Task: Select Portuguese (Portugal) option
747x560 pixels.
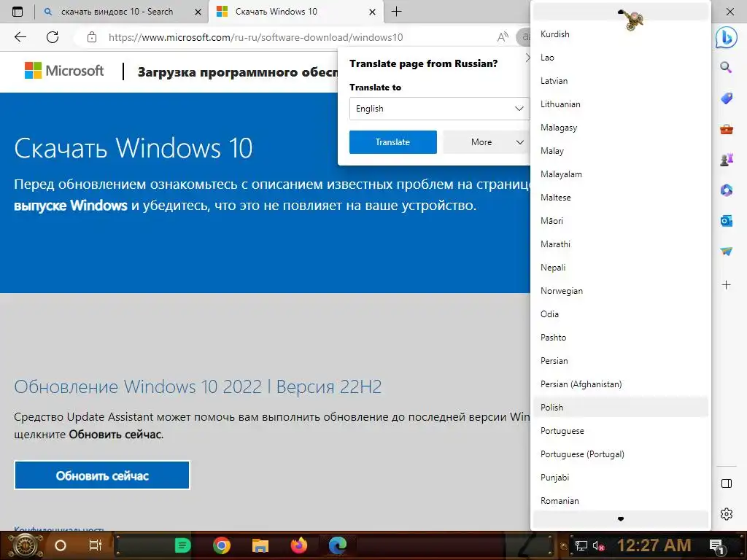Action: (620, 454)
